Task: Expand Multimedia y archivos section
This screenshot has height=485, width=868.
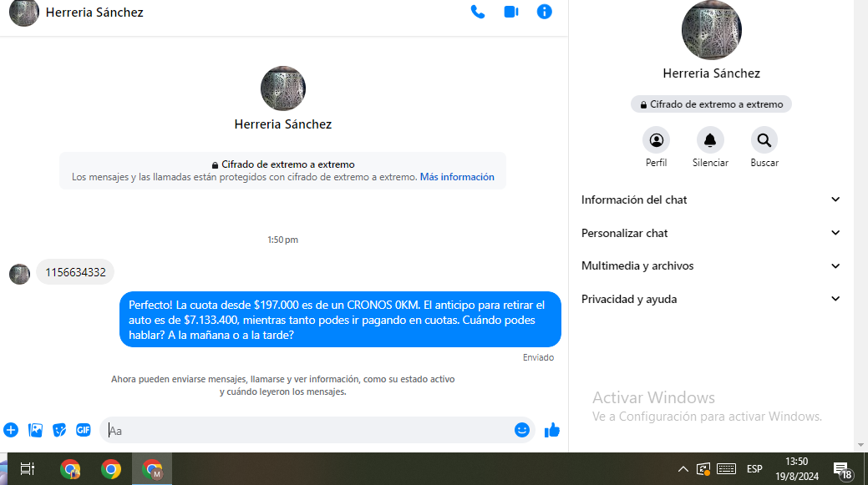Action: [x=711, y=266]
